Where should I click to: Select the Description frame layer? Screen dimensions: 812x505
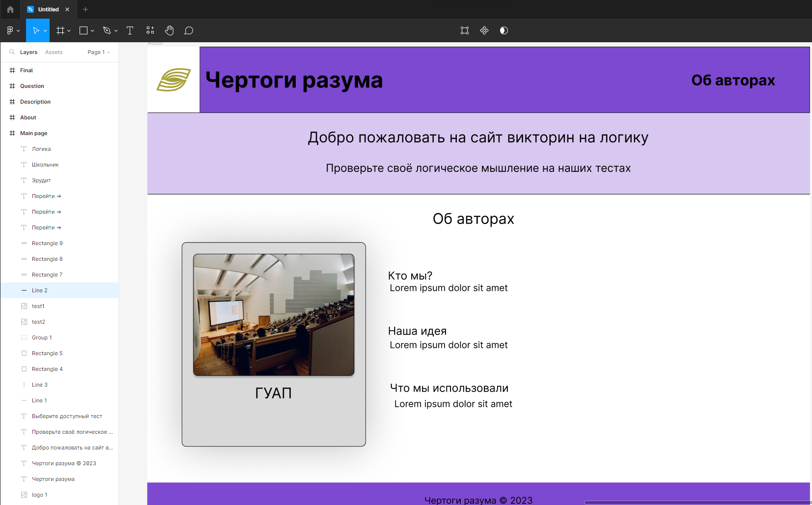tap(59, 102)
